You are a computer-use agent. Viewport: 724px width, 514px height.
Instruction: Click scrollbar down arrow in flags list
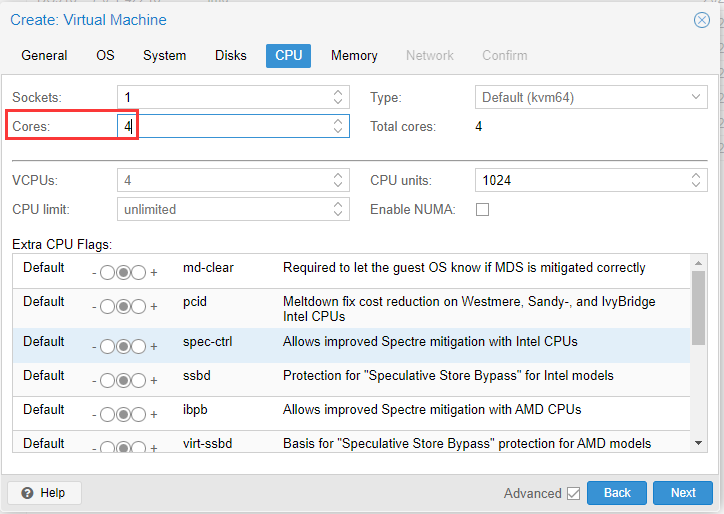(697, 442)
